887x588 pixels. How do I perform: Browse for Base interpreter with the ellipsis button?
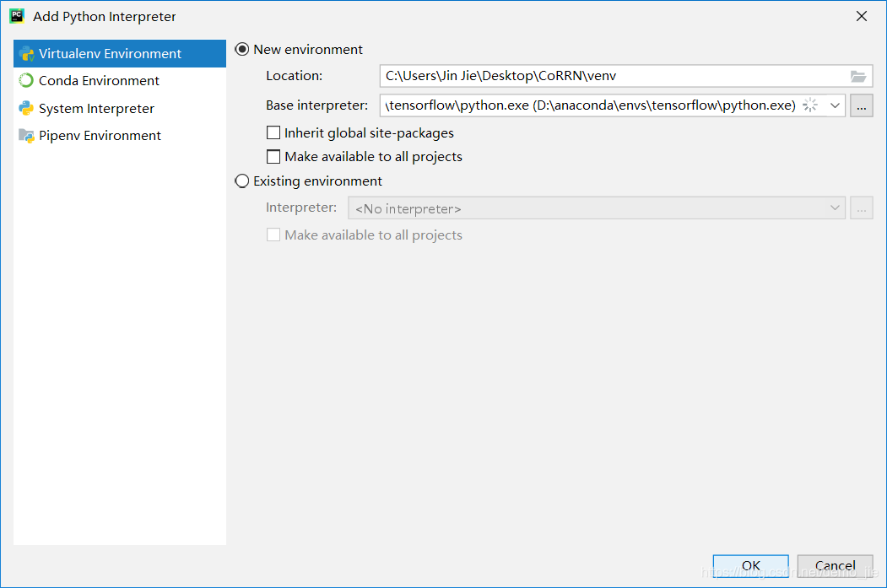point(862,105)
